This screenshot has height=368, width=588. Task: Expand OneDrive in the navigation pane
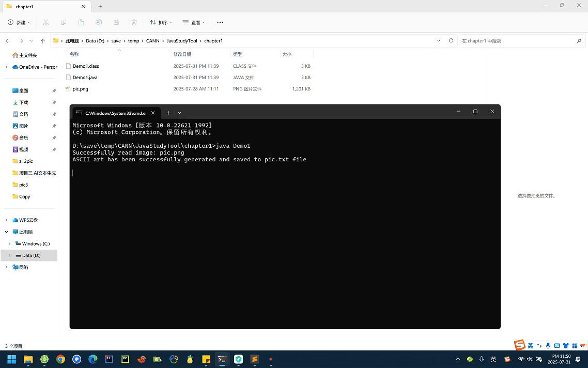[x=6, y=67]
